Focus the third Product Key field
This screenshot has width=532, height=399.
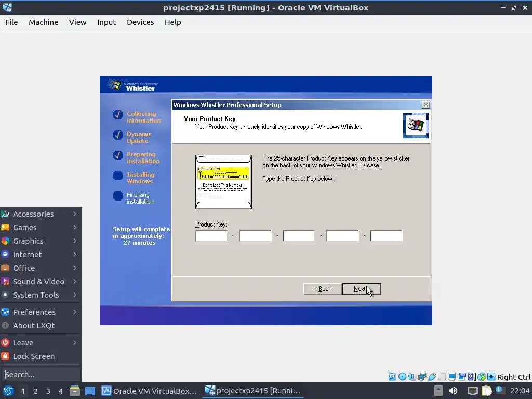pyautogui.click(x=299, y=236)
